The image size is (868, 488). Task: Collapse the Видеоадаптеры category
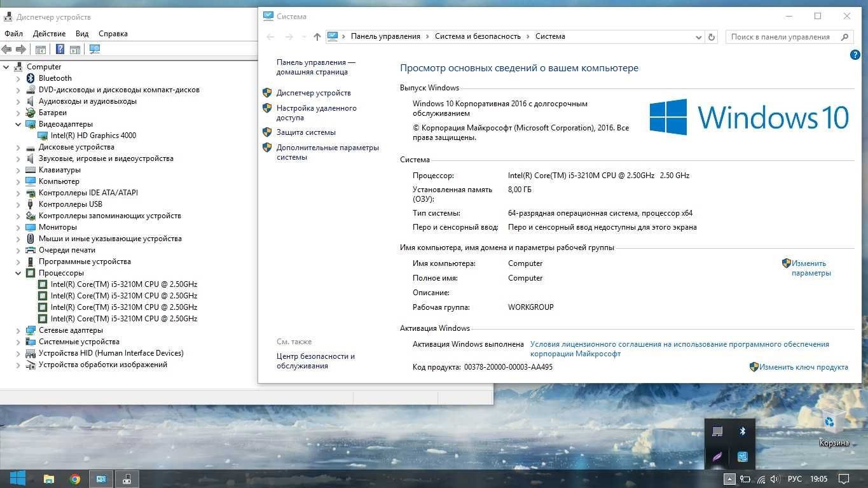pyautogui.click(x=18, y=124)
